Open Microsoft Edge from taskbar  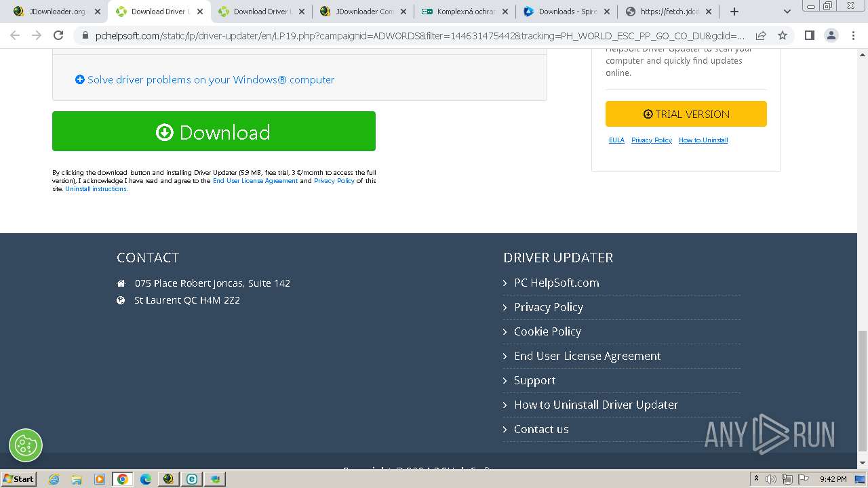tap(146, 479)
